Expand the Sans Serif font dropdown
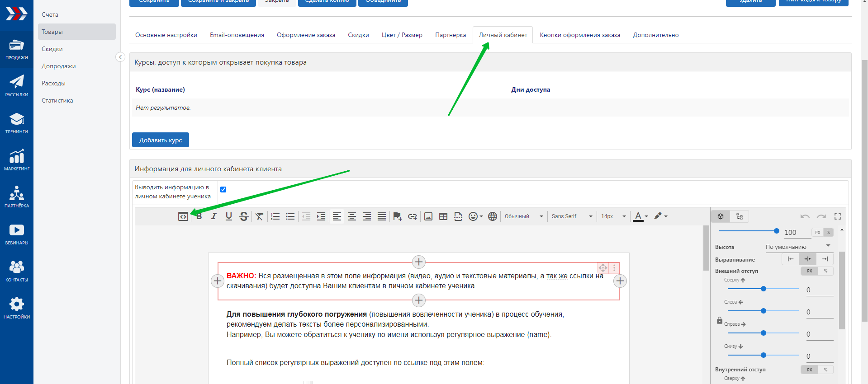 pos(572,216)
